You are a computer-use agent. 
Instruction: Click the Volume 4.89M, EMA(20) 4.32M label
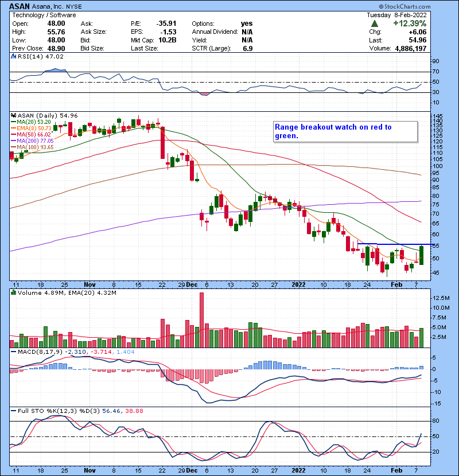[67, 292]
